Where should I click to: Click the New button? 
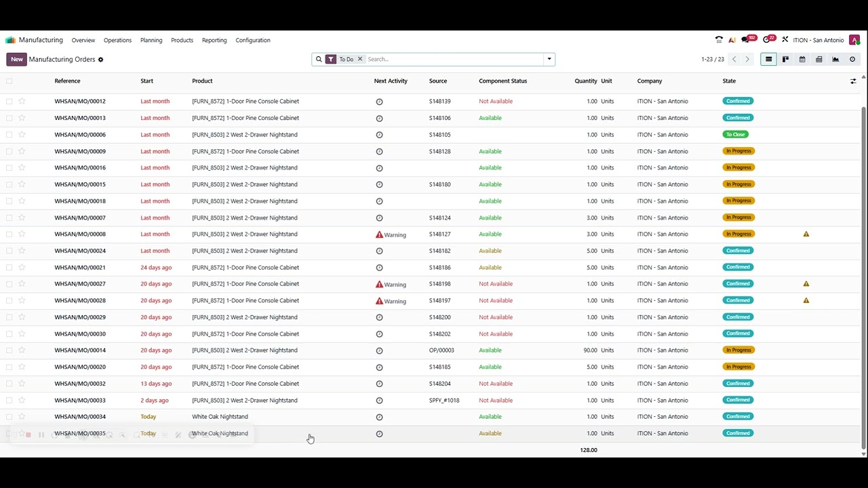[17, 60]
